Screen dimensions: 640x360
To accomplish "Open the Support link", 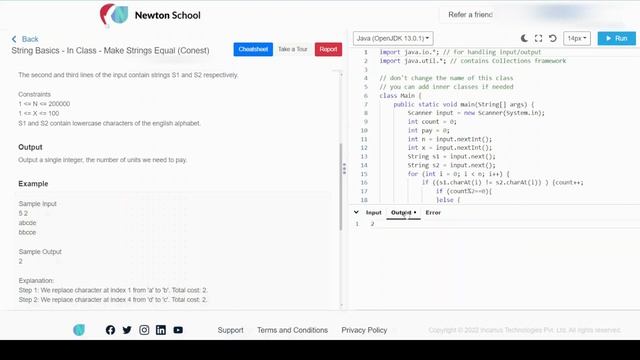I will (230, 330).
